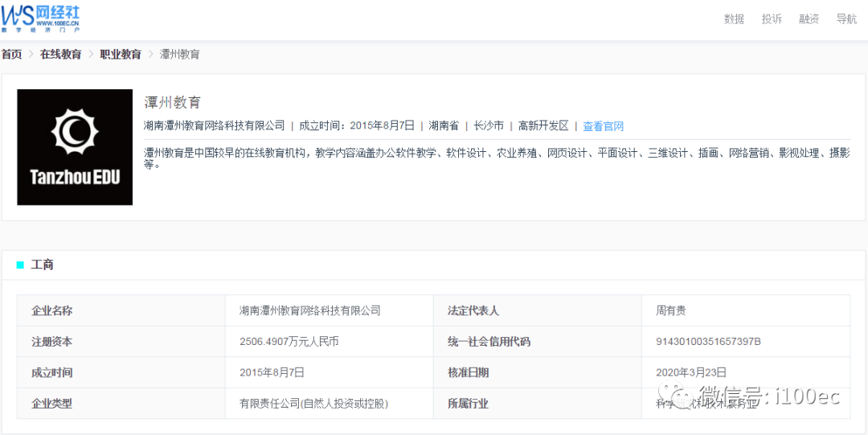This screenshot has height=435, width=868.
Task: Click 湖南潭州教育网络科技有限公司 in header line
Action: [215, 125]
